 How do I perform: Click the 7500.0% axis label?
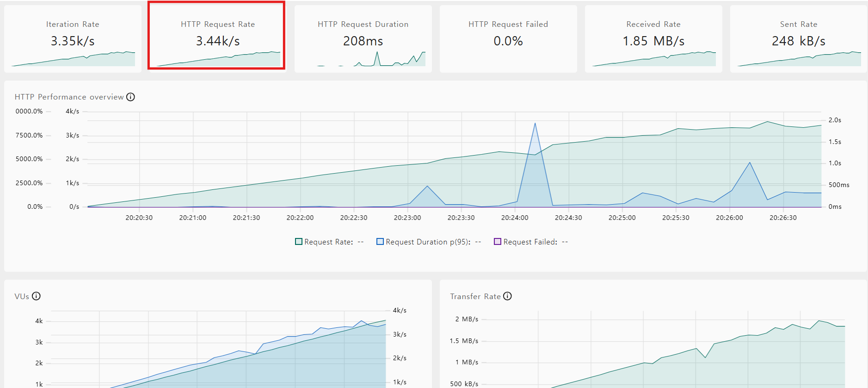[29, 135]
